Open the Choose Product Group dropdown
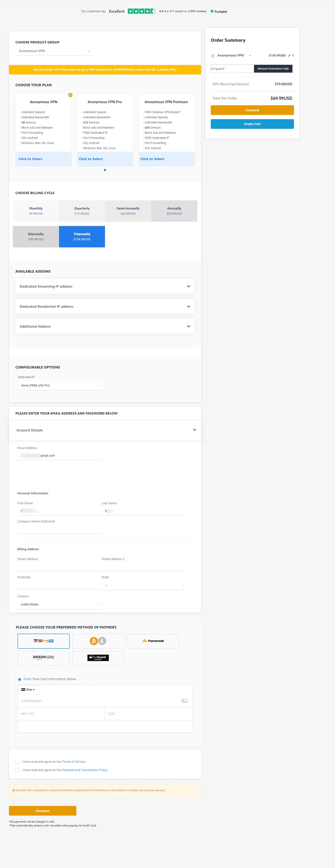This screenshot has height=868, width=335. click(x=55, y=51)
